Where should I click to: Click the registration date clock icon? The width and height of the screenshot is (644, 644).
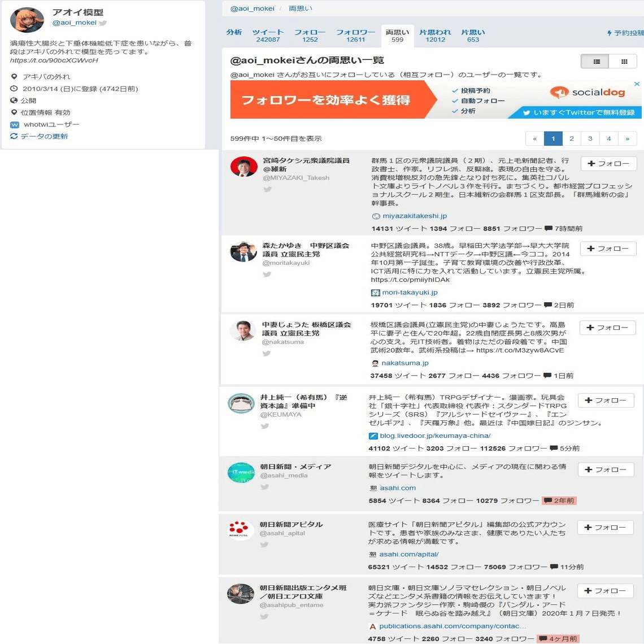pos(14,88)
